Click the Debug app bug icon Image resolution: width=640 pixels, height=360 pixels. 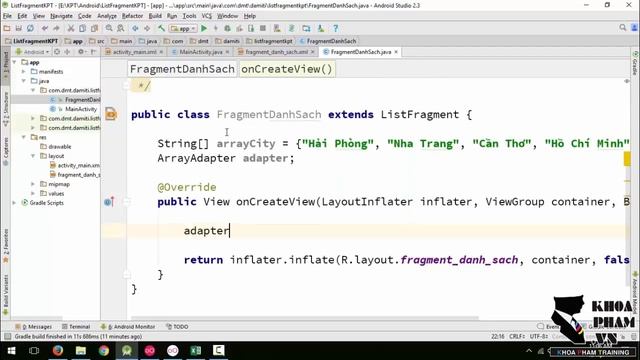click(x=227, y=28)
